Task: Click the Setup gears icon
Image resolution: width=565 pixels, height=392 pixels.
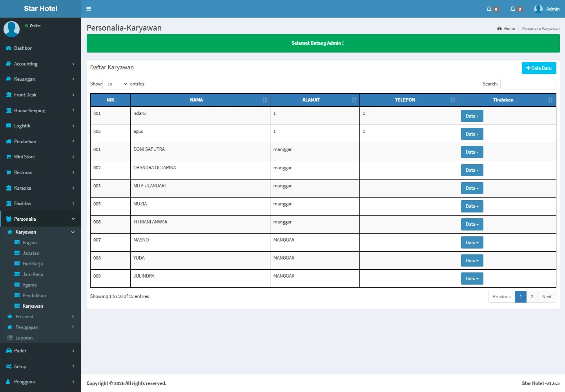Action: [x=9, y=367]
